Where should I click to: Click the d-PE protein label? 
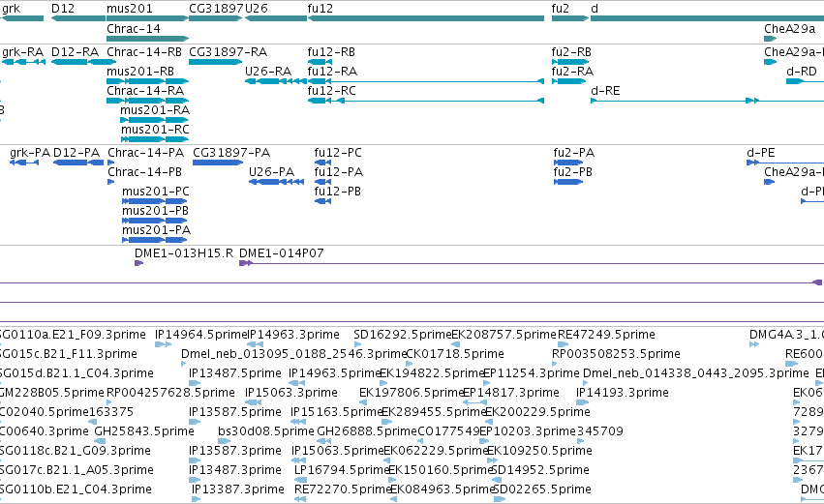click(761, 153)
